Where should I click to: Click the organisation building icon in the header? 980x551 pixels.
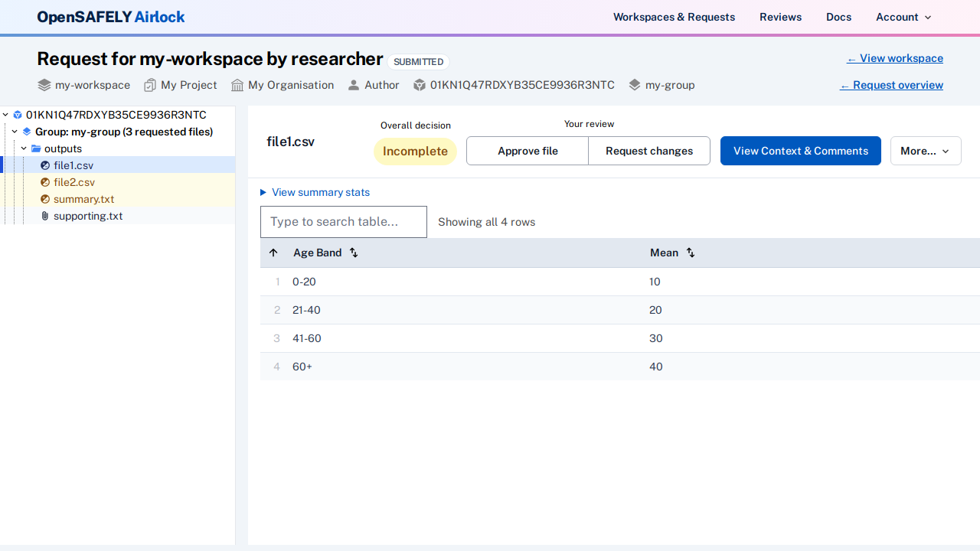(236, 85)
